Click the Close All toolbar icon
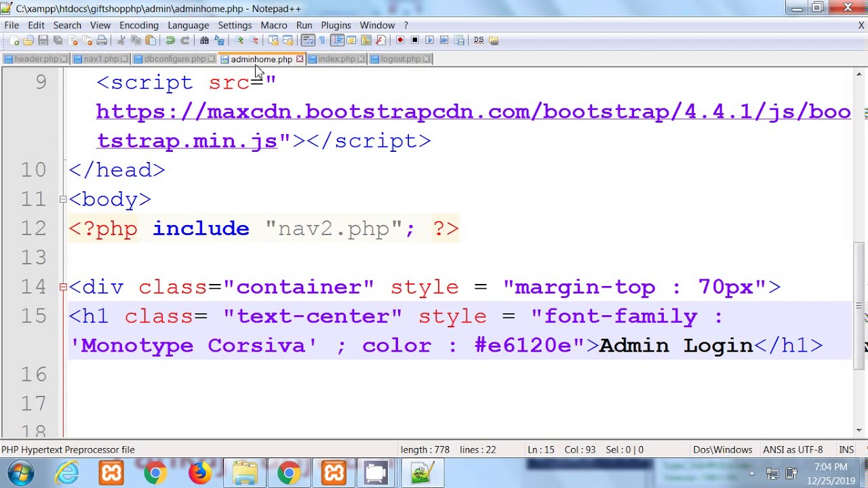The width and height of the screenshot is (868, 488). tap(87, 41)
